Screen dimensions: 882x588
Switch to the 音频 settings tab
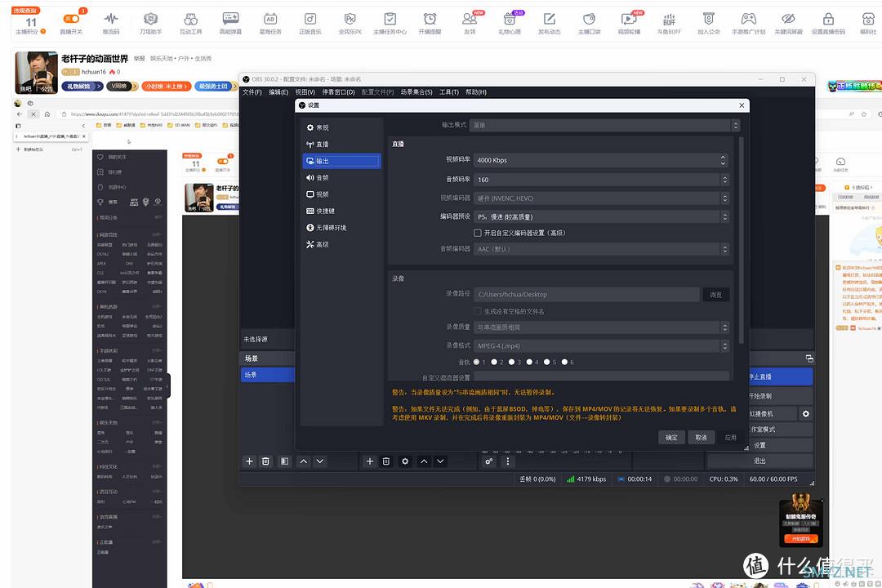coord(341,178)
